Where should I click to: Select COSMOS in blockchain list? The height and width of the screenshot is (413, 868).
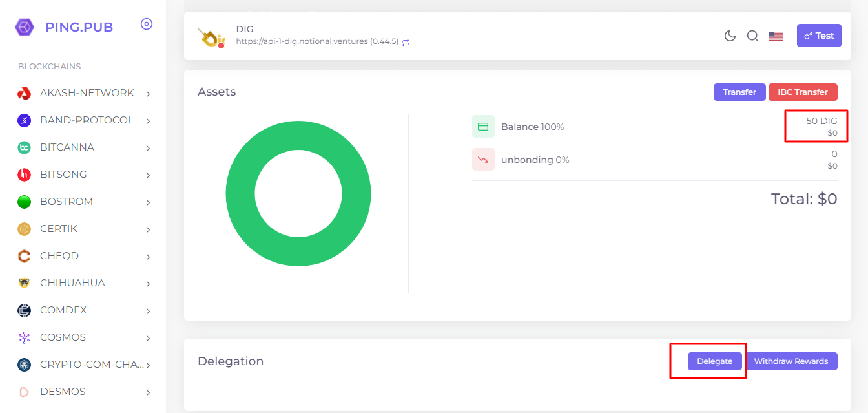pos(63,337)
